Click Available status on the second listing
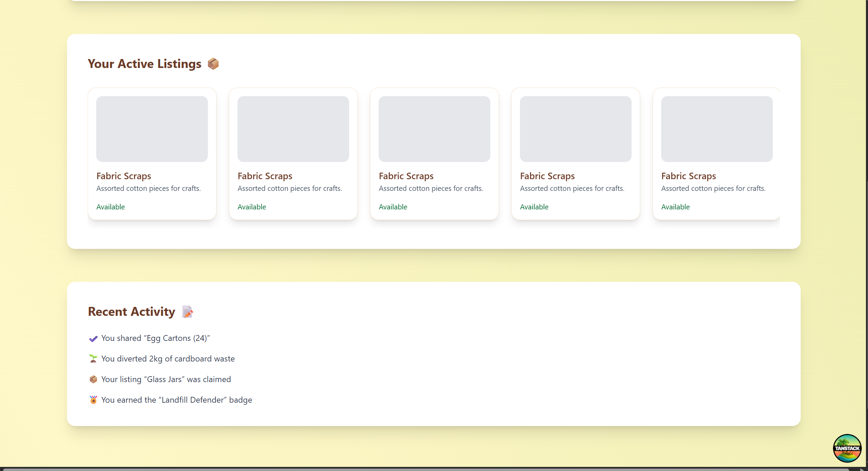Image resolution: width=868 pixels, height=471 pixels. coord(252,207)
